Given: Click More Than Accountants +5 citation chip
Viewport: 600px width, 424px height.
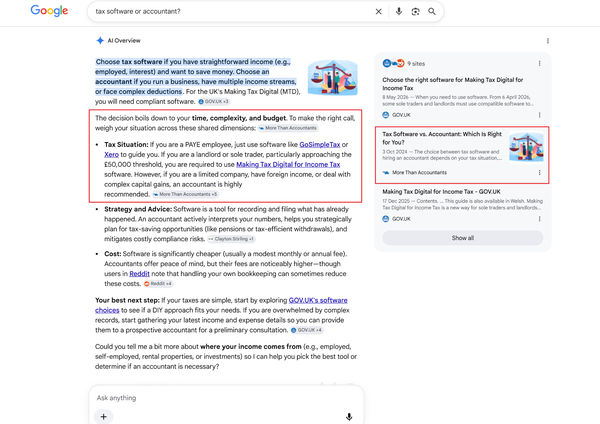Looking at the screenshot, I should point(186,194).
